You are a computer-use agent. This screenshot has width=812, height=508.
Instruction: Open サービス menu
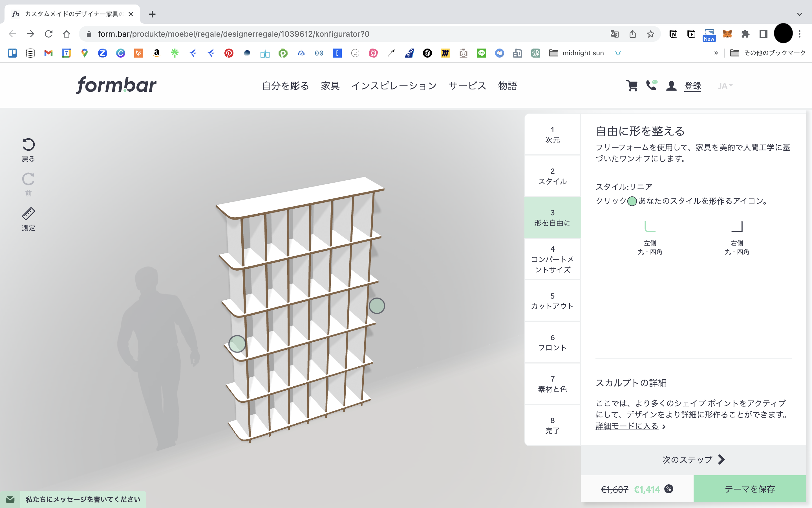pyautogui.click(x=467, y=86)
